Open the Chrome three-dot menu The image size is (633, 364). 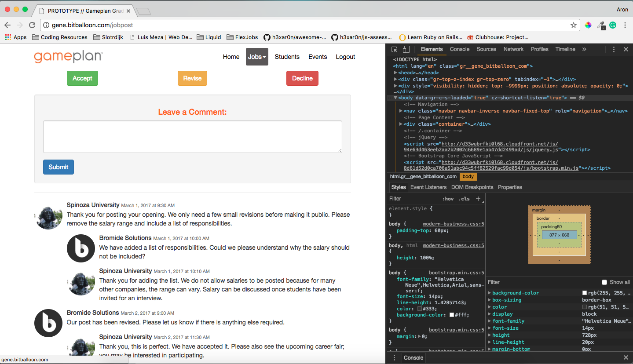625,25
